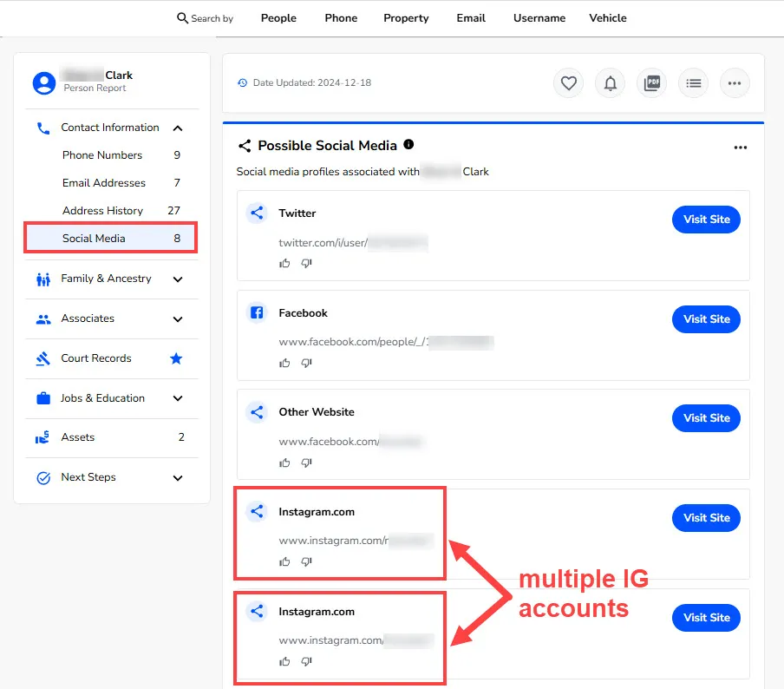
Task: Click the Facebook logo icon
Action: point(257,313)
